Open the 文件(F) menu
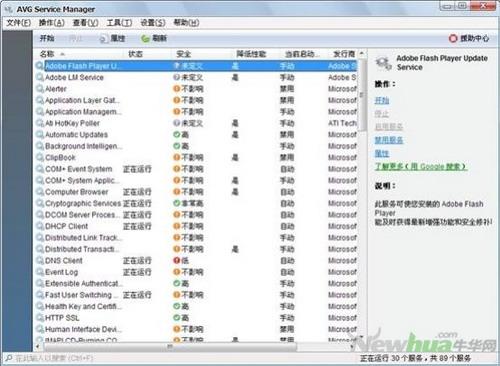 (19, 23)
